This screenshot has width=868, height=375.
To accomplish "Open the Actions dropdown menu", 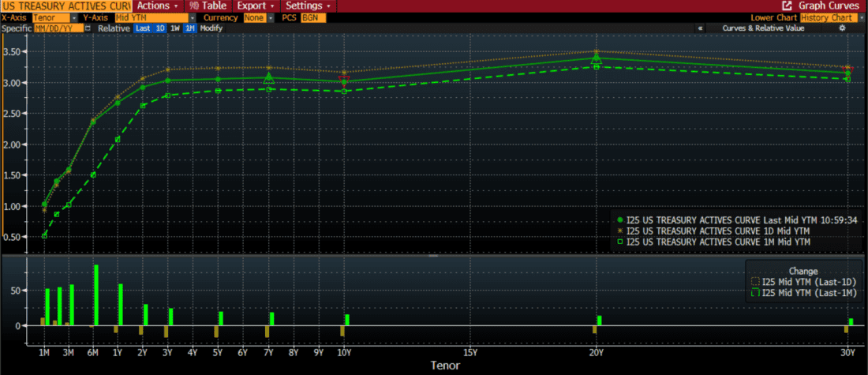I will pyautogui.click(x=157, y=6).
